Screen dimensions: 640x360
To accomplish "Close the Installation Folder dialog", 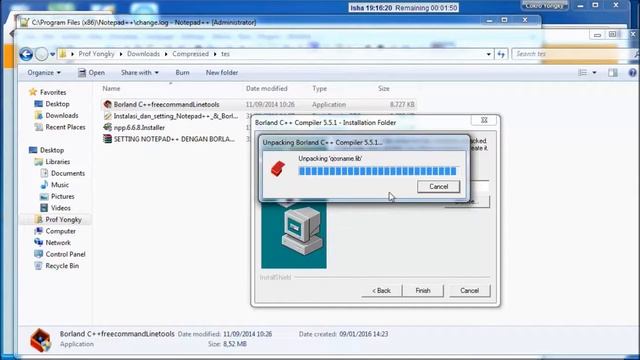I will point(484,120).
